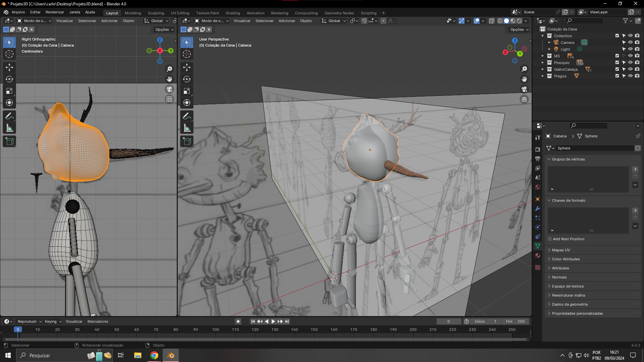Select the Move tool in right viewport
This screenshot has width=644, height=362.
(187, 67)
